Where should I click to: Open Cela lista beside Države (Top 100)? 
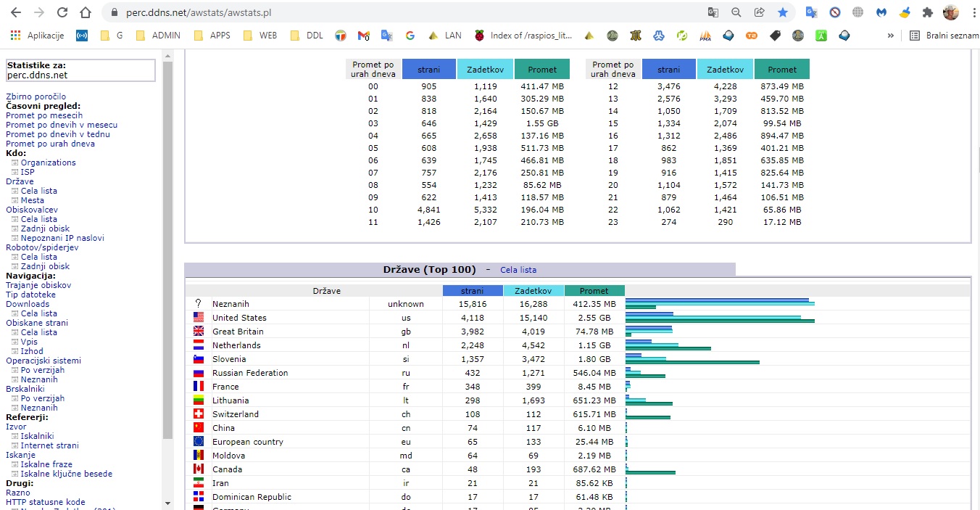point(518,270)
